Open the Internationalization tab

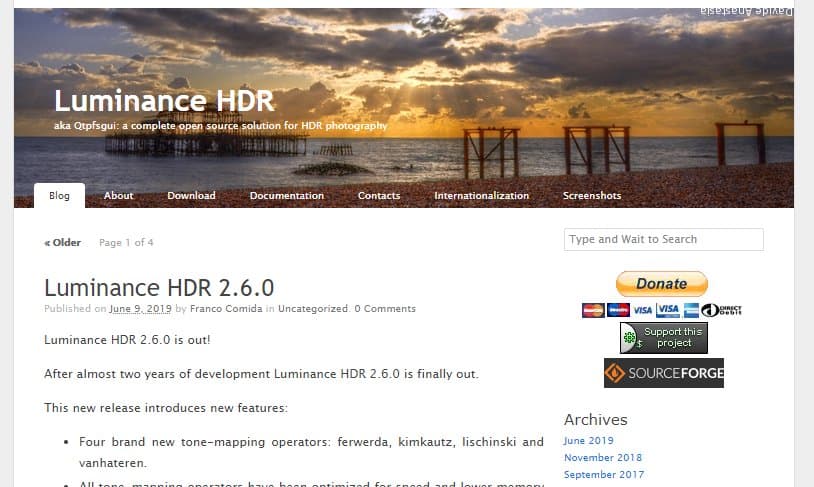pyautogui.click(x=481, y=195)
